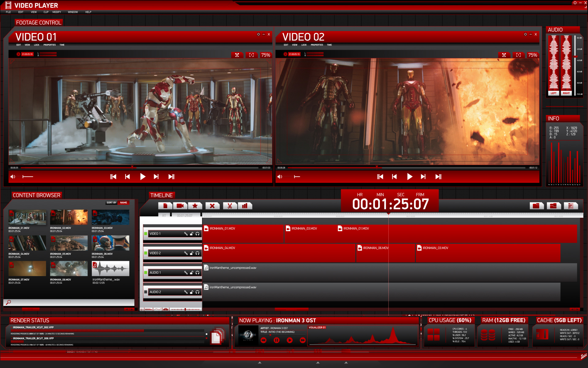Click the frame focus icon in Video 01 toolbar
588x368 pixels.
tap(251, 55)
